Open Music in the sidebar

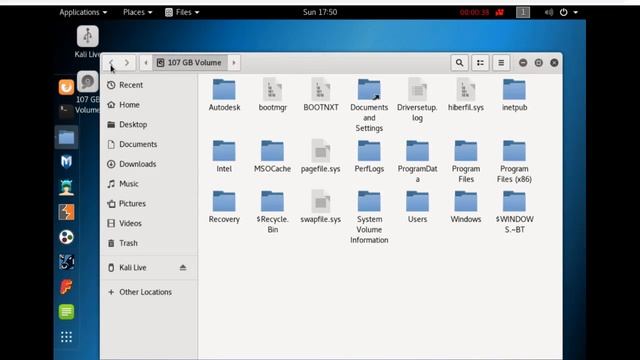point(149,184)
